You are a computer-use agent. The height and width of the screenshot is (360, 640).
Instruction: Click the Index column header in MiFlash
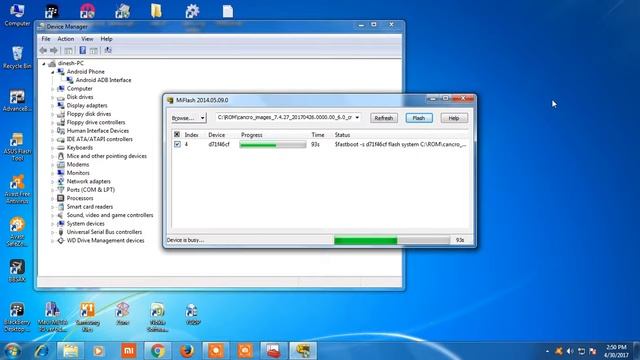pyautogui.click(x=191, y=135)
